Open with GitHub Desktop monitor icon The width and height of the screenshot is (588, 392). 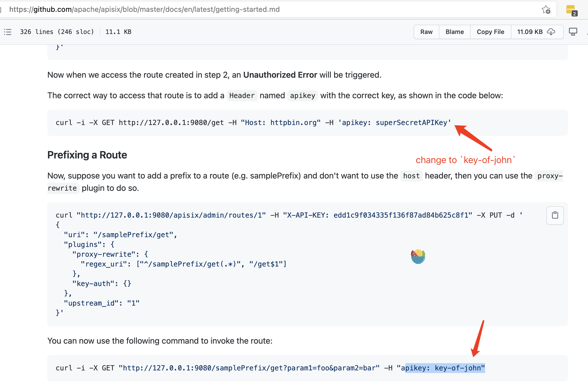(573, 32)
